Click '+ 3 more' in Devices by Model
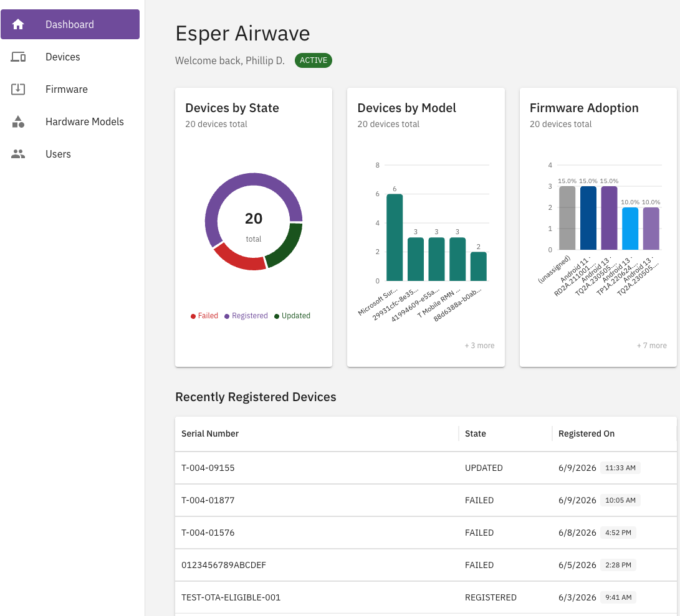This screenshot has height=616, width=680. pyautogui.click(x=479, y=346)
